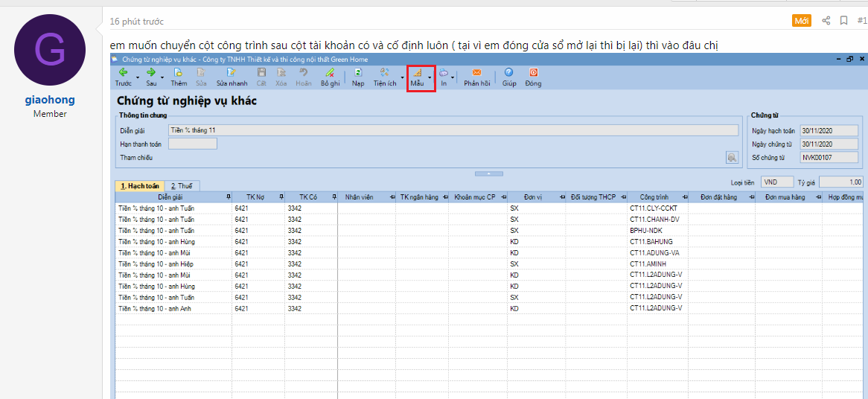Click the Mẫu template icon
The height and width of the screenshot is (399, 868).
tap(418, 72)
